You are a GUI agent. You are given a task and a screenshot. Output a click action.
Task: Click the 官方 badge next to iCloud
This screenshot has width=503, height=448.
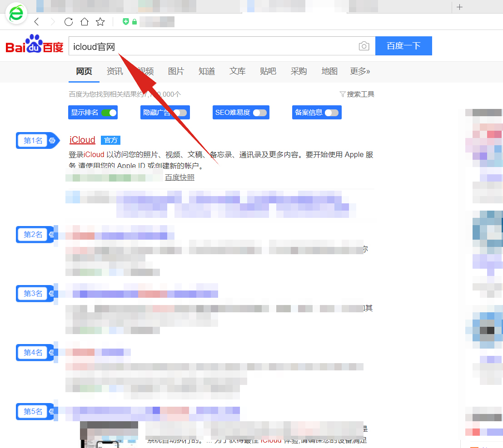pos(111,140)
